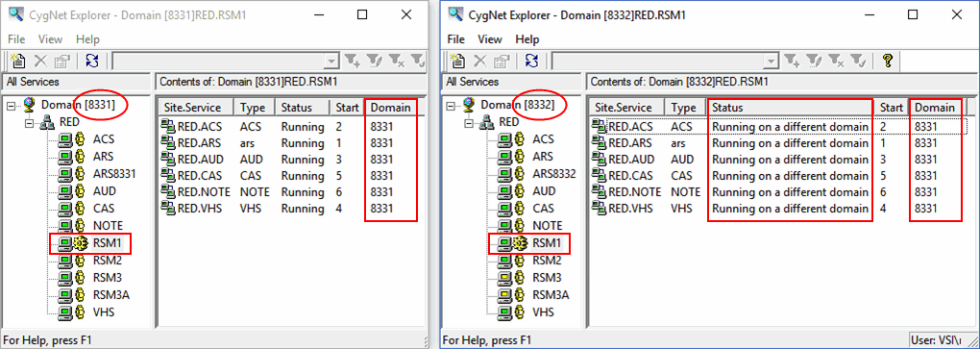Select VHS in right window tree
The height and width of the screenshot is (349, 980).
pyautogui.click(x=543, y=312)
